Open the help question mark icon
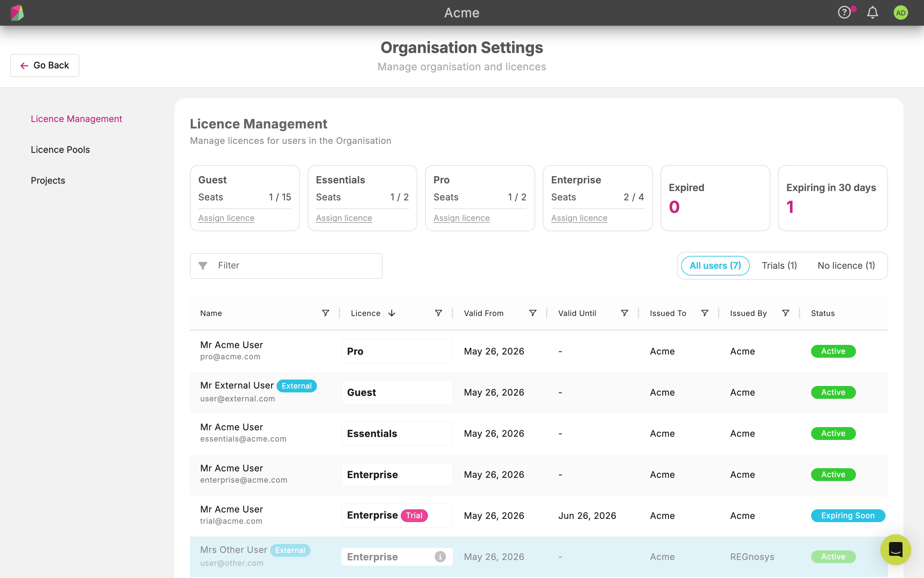924x578 pixels. [844, 13]
